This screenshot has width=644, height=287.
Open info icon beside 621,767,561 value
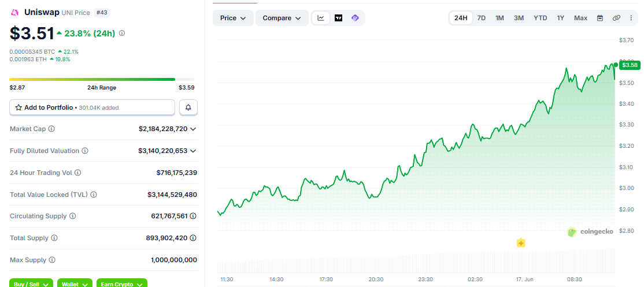tap(193, 216)
